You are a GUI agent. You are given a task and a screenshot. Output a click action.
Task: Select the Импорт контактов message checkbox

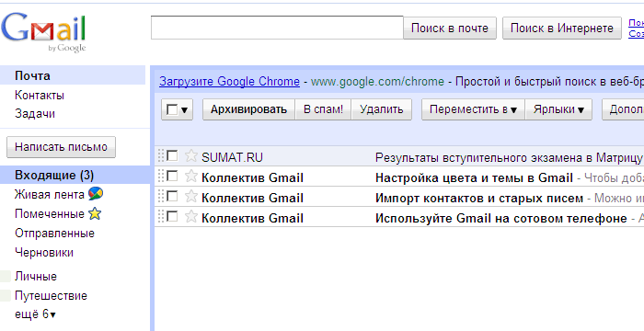coord(173,196)
